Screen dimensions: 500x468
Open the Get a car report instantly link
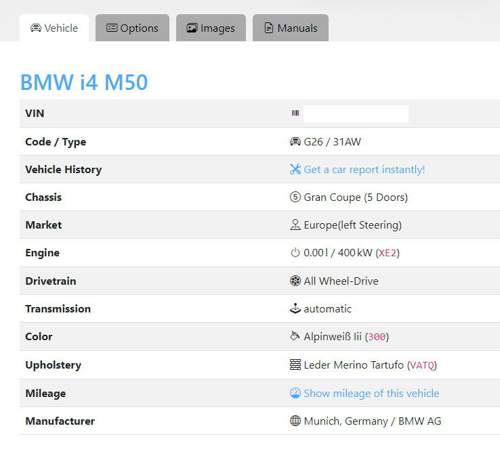pos(364,169)
